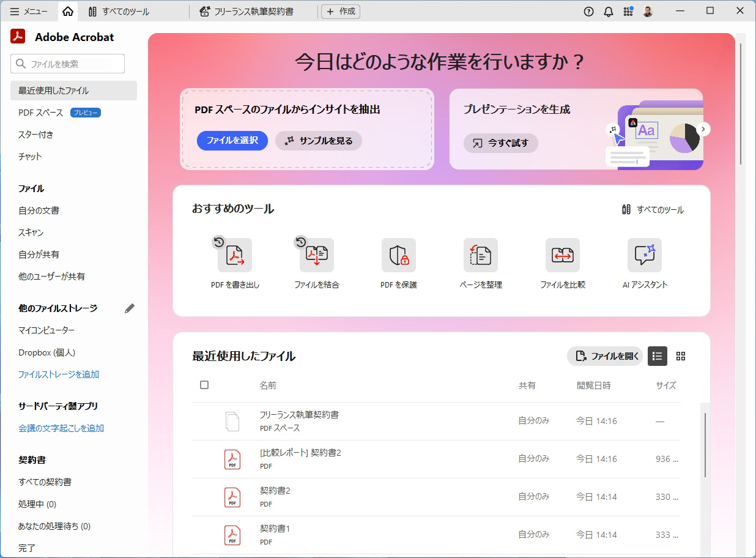Click the サンプルを見る button

(x=319, y=141)
